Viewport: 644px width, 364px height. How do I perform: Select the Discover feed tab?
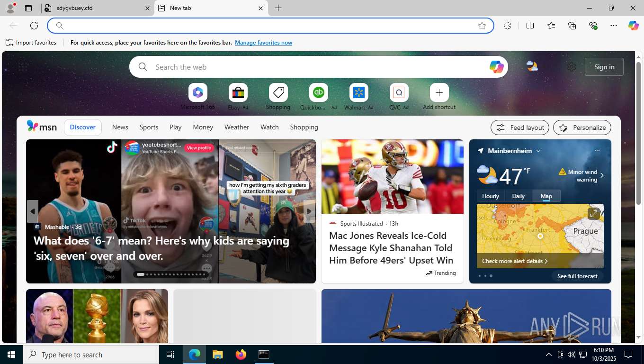[83, 127]
